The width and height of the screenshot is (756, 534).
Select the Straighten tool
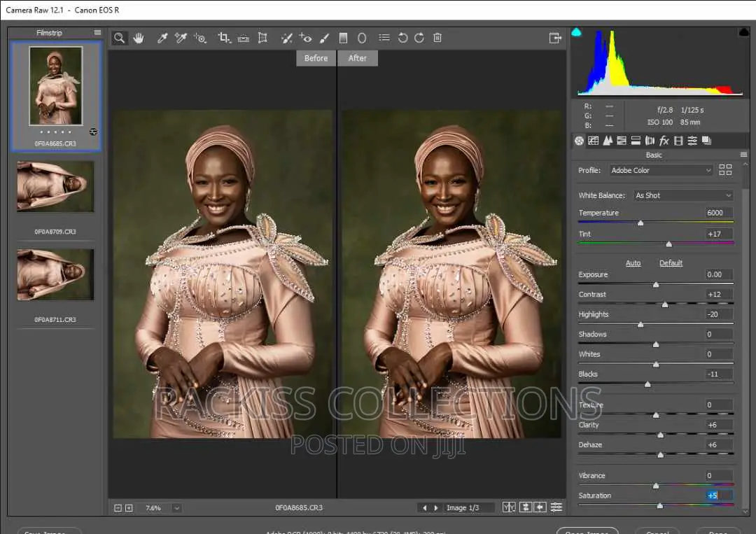pos(244,38)
